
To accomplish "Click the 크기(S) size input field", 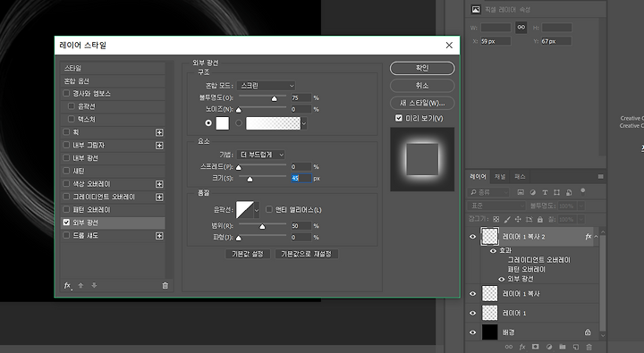I will coord(301,178).
